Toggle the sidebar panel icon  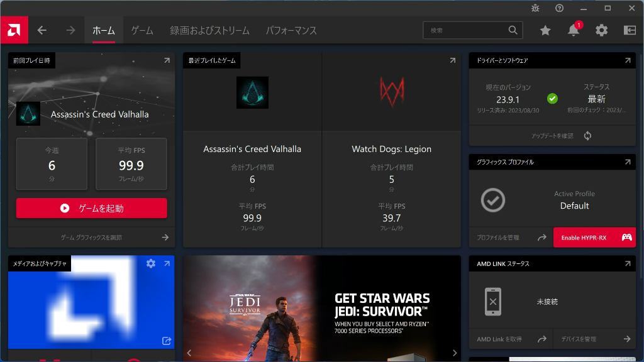[x=630, y=30]
